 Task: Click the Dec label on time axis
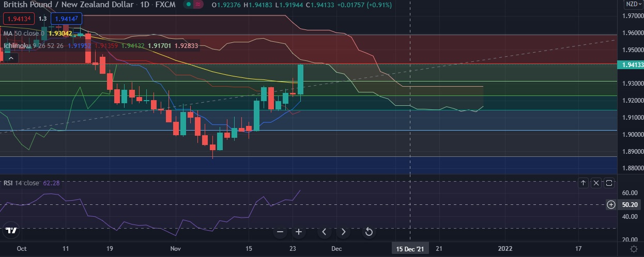pyautogui.click(x=336, y=249)
